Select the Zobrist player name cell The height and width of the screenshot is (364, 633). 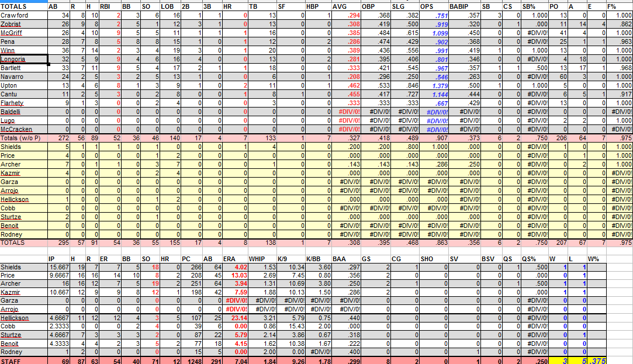click(x=24, y=24)
